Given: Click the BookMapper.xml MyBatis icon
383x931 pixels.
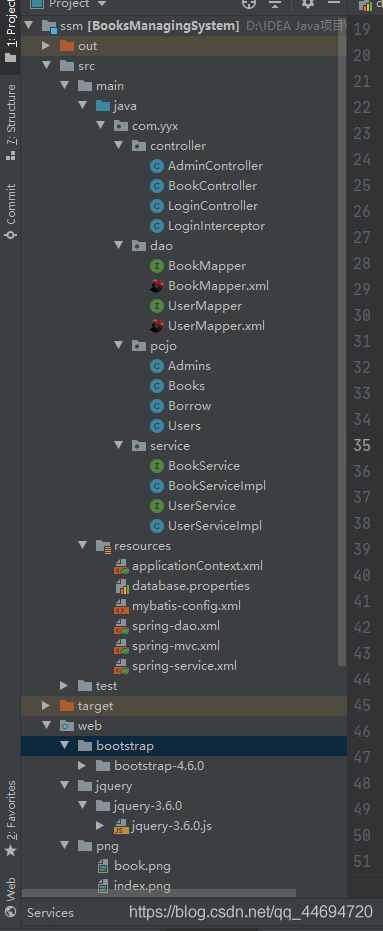Looking at the screenshot, I should pos(157,286).
